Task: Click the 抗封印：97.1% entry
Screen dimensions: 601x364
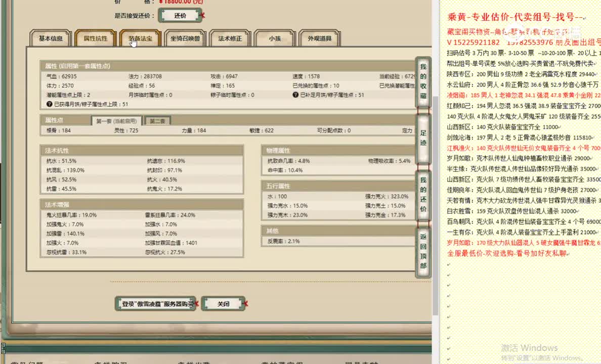Action: tap(165, 170)
